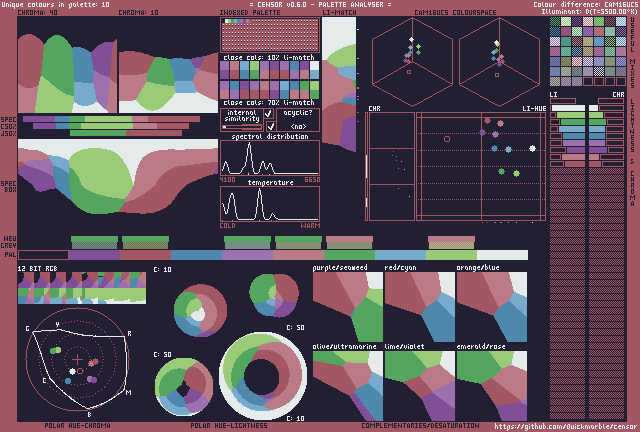Adjust the internal similarity slider bar
Screen dimensions: 640x432
242,127
